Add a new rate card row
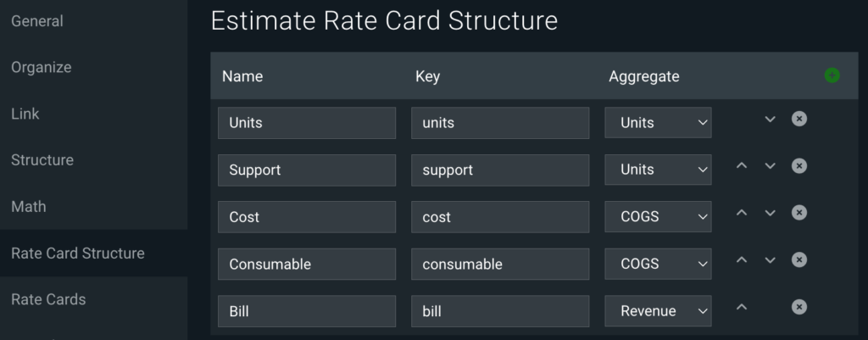 832,75
